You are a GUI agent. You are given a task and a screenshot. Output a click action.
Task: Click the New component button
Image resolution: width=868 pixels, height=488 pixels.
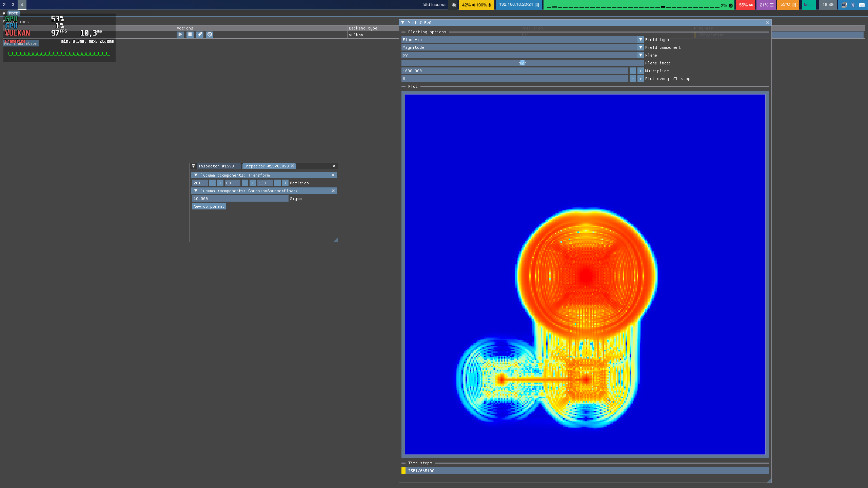coord(209,206)
